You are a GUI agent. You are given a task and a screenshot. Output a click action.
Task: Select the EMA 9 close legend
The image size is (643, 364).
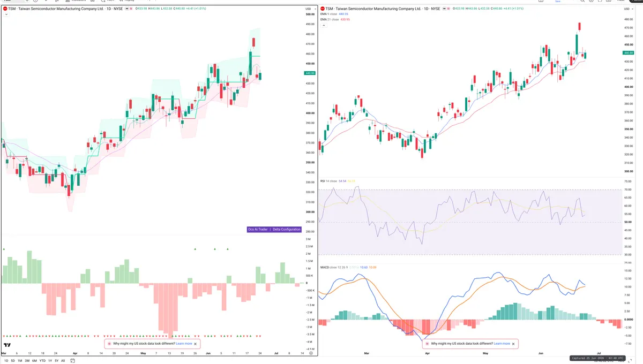point(330,14)
